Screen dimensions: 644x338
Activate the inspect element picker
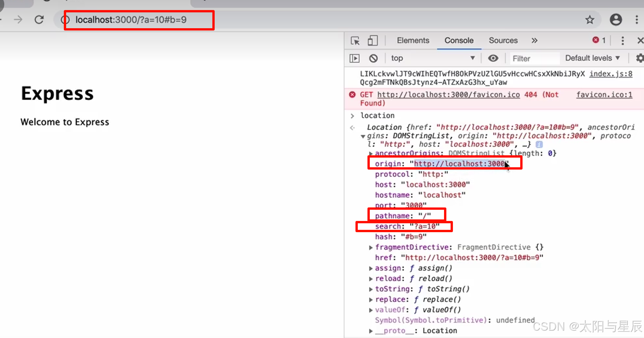(355, 41)
